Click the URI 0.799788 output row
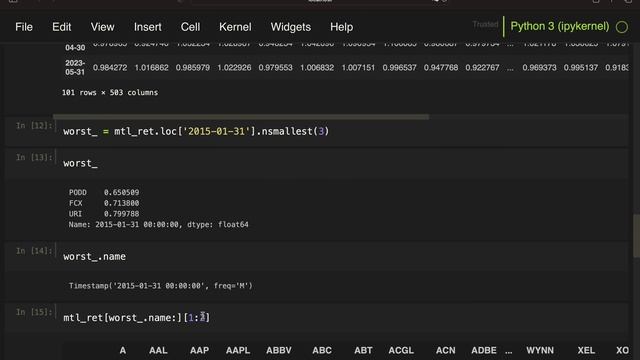This screenshot has height=360, width=640. coord(104,213)
